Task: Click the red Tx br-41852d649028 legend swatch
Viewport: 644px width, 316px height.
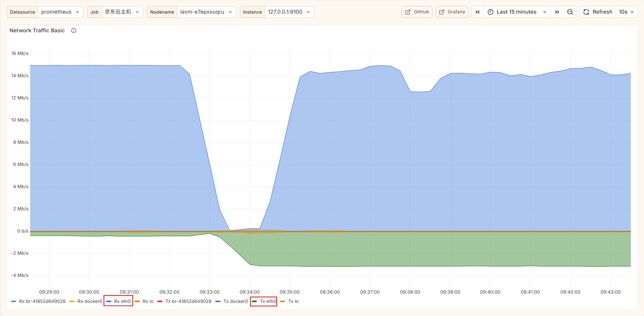Action: 160,301
